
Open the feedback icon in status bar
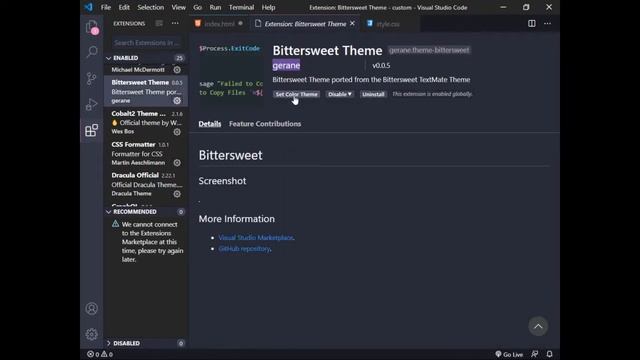click(534, 354)
